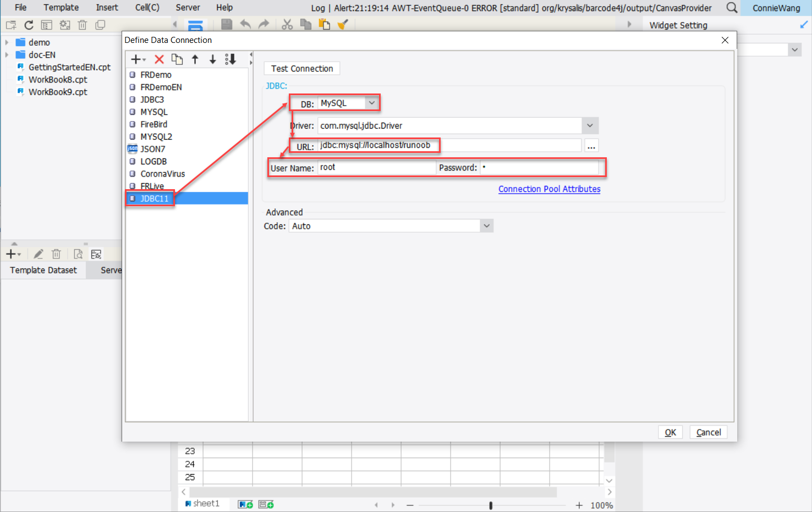The height and width of the screenshot is (512, 812).
Task: Move the JDBC11 connection up
Action: (195, 59)
